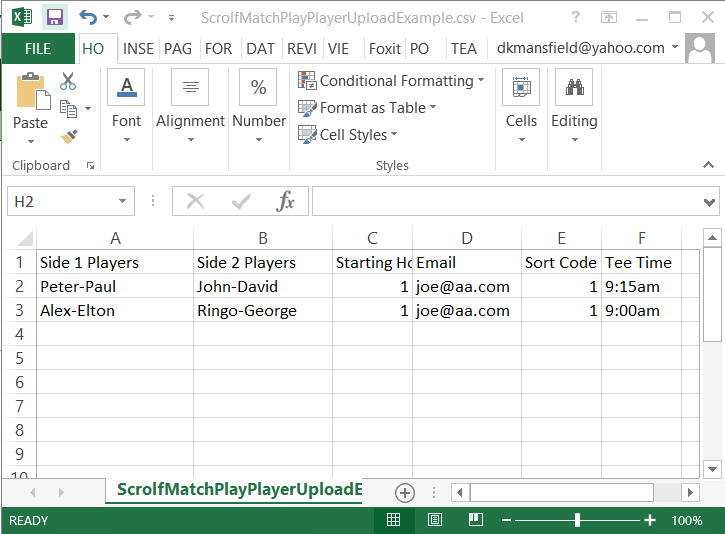The height and width of the screenshot is (534, 725).
Task: Switch to Page Layout view
Action: pyautogui.click(x=435, y=520)
